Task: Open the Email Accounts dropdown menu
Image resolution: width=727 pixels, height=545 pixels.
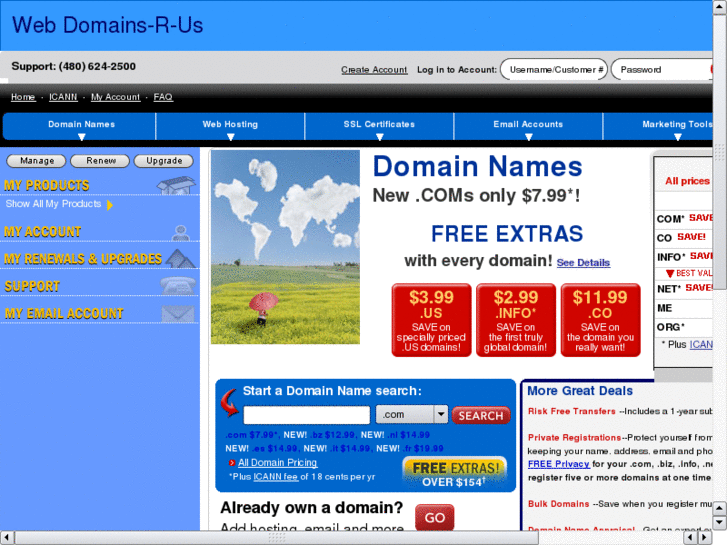Action: [x=528, y=126]
